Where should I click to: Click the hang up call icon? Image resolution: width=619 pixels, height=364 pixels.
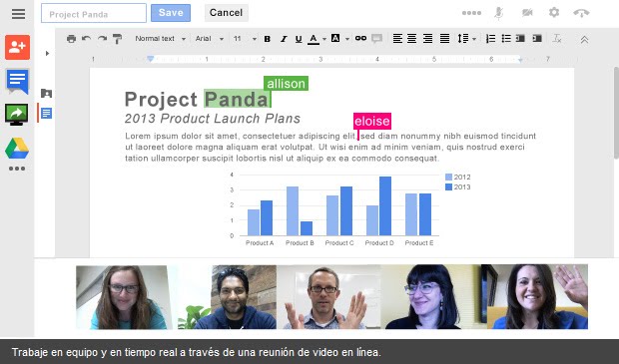[x=581, y=13]
